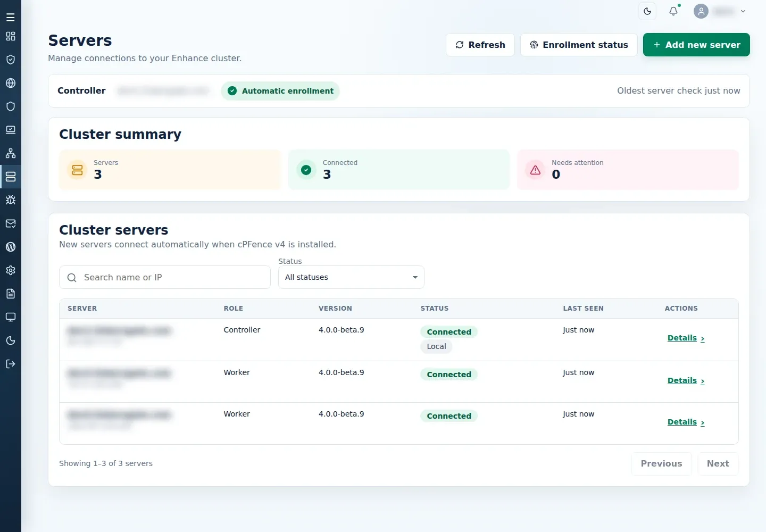Open notifications bell
Screen dimensions: 766x532
coord(673,11)
